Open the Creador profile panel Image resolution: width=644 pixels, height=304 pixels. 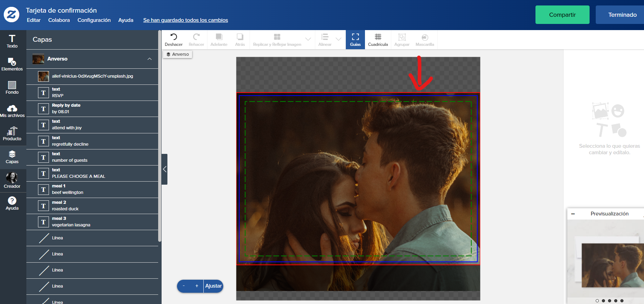12,180
